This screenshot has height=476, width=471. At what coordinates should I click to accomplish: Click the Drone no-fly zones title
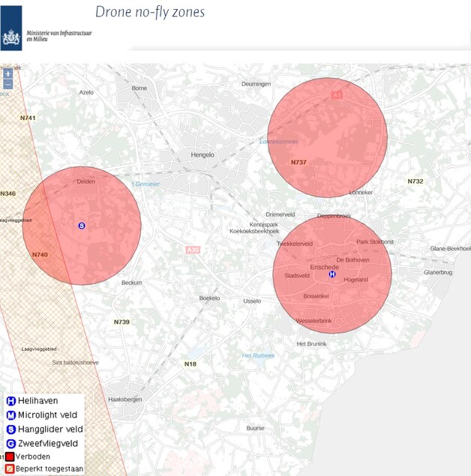(150, 12)
